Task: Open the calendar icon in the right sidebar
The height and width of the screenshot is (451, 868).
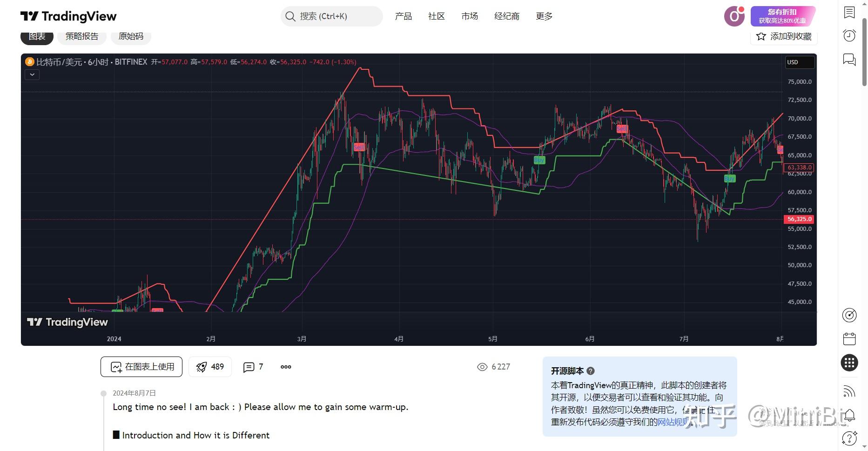Action: click(849, 339)
